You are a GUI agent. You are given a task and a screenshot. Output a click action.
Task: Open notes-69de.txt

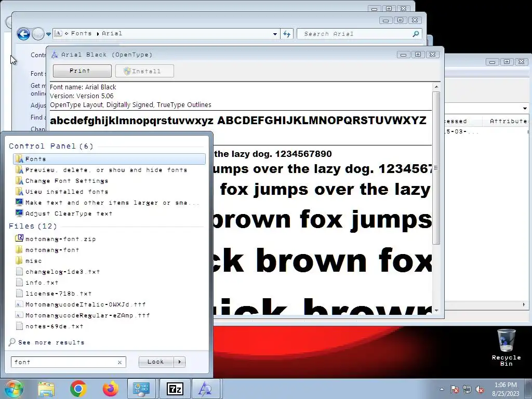click(109, 326)
